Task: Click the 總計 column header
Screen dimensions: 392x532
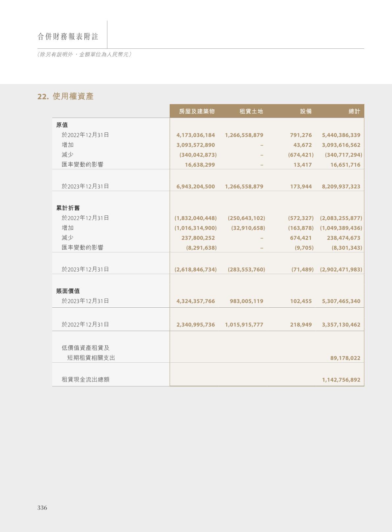Action: (354, 111)
